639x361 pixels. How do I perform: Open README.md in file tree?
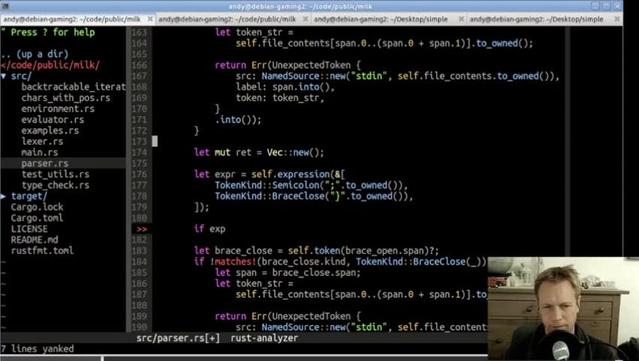35,240
